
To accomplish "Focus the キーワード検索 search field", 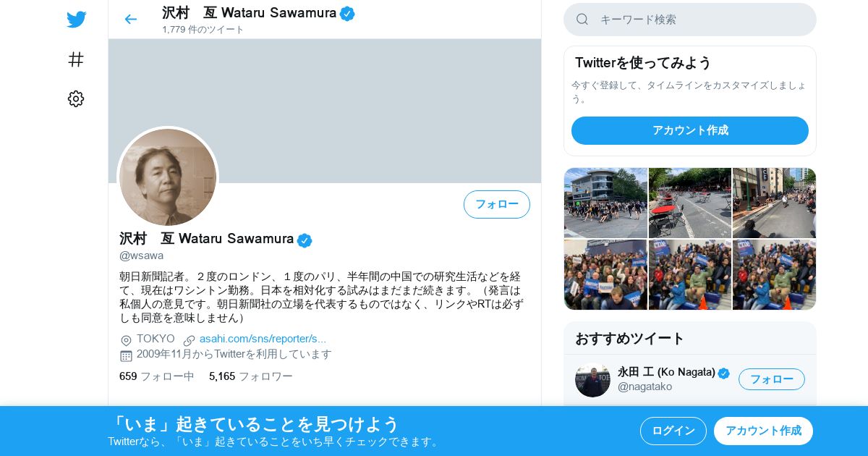I will (x=690, y=20).
